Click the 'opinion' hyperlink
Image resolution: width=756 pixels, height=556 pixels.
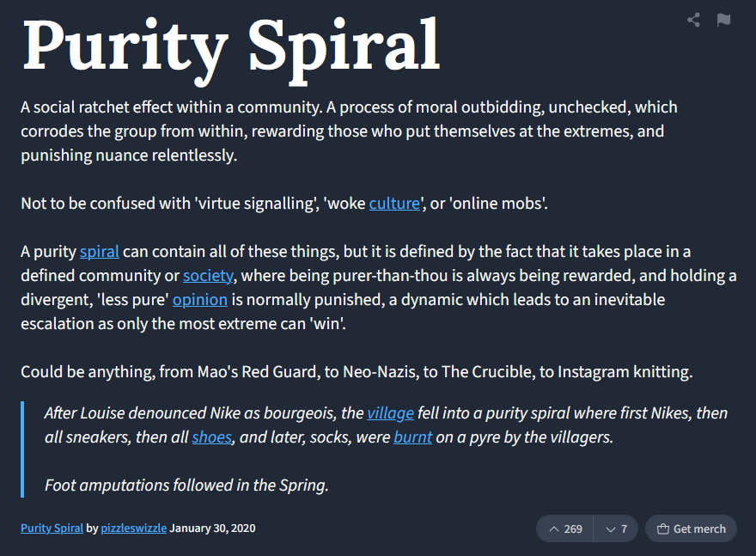(x=200, y=300)
